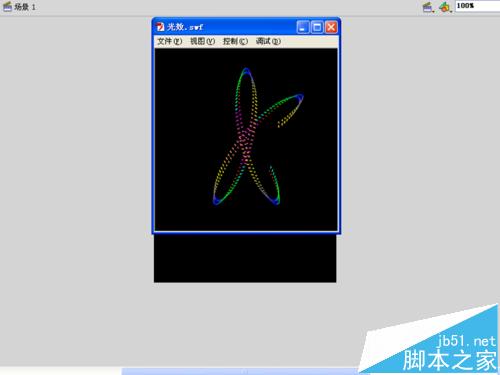Click the 场景 1 scene label
The width and height of the screenshot is (500, 375).
25,7
